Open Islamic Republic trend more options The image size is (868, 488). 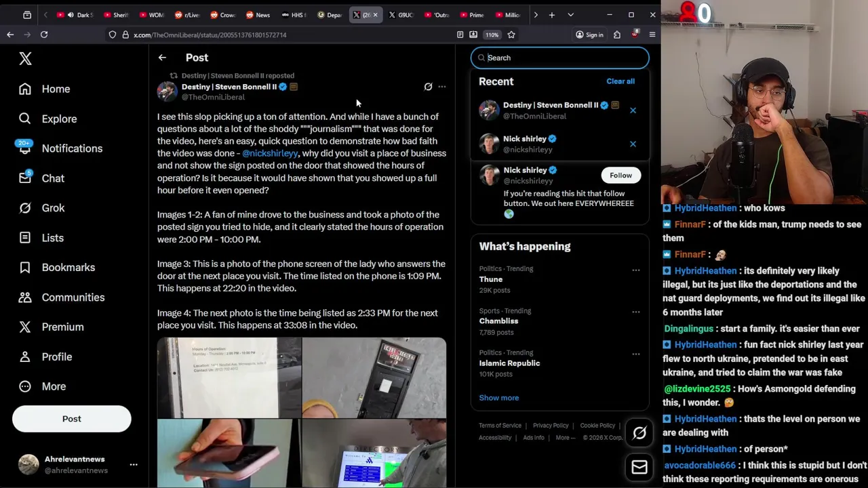636,354
